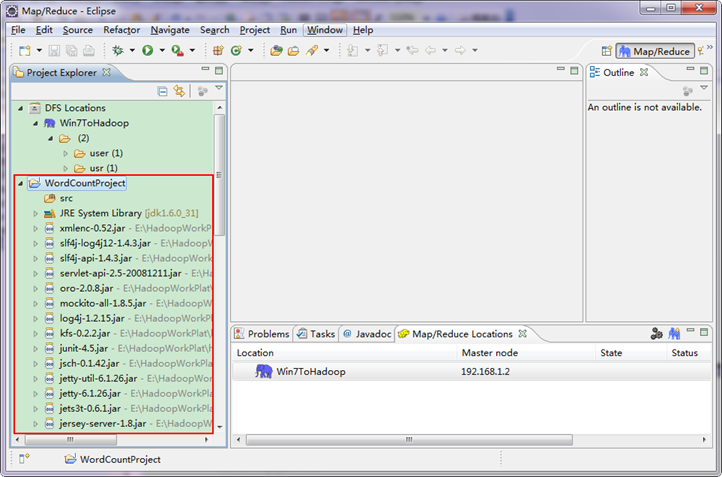The width and height of the screenshot is (722, 477).
Task: Click Map/Reduce Locations horizontal scrollbar
Action: pyautogui.click(x=409, y=440)
